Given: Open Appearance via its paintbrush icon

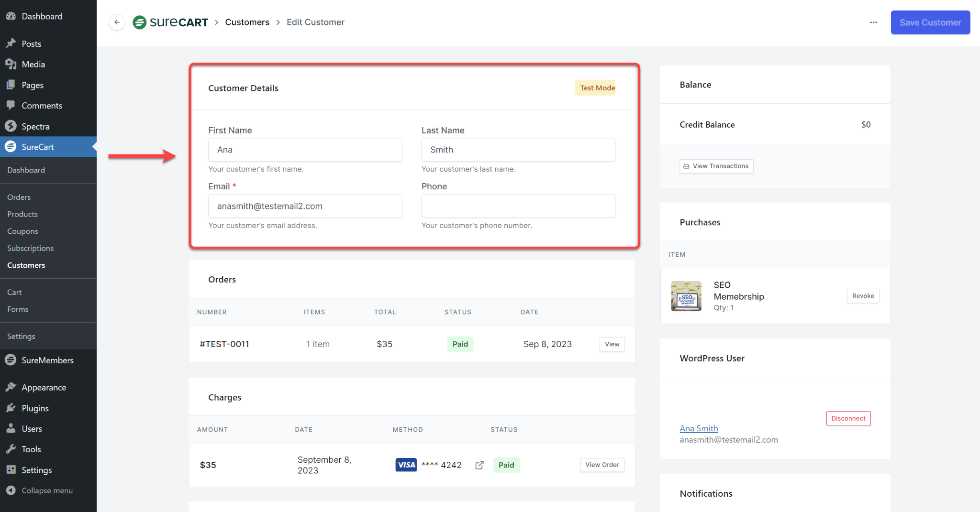Looking at the screenshot, I should [x=11, y=387].
